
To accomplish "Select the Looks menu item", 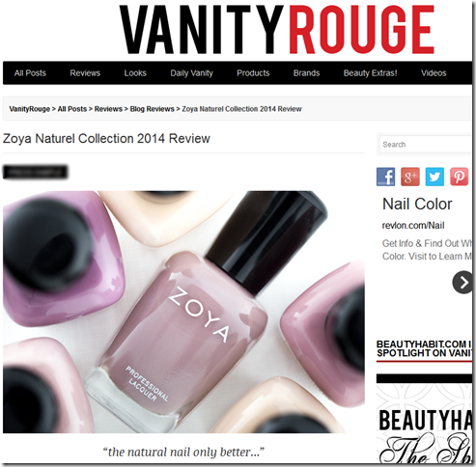I will pos(135,73).
